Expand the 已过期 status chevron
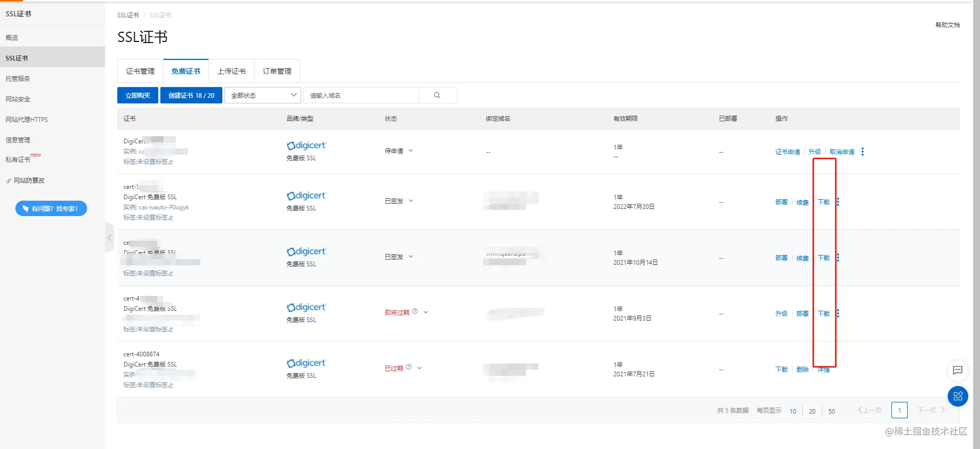 (x=420, y=368)
